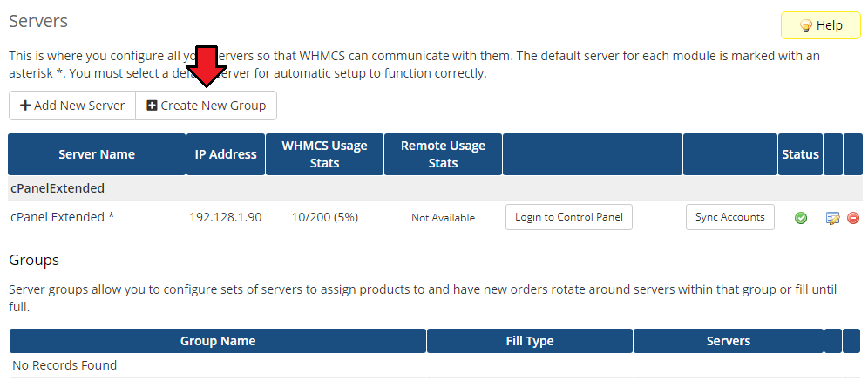Click the Groups section heading

[x=34, y=260]
